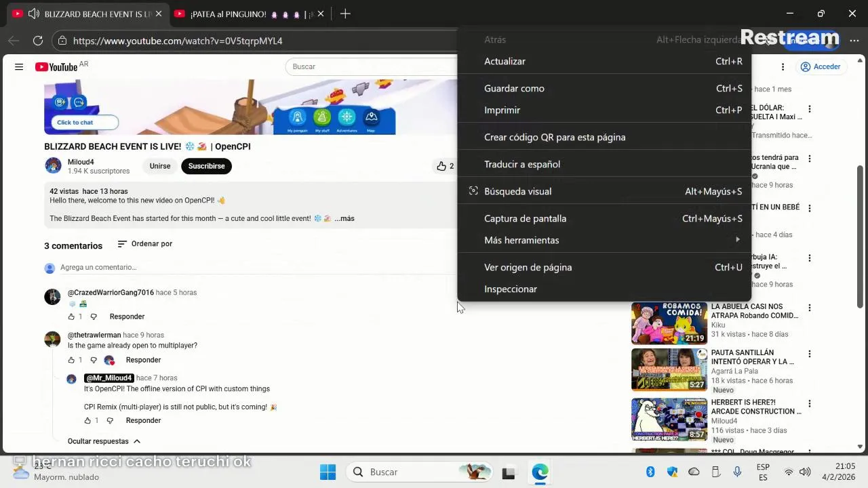868x488 pixels.
Task: Reload page with browser refresh icon
Action: [x=38, y=41]
